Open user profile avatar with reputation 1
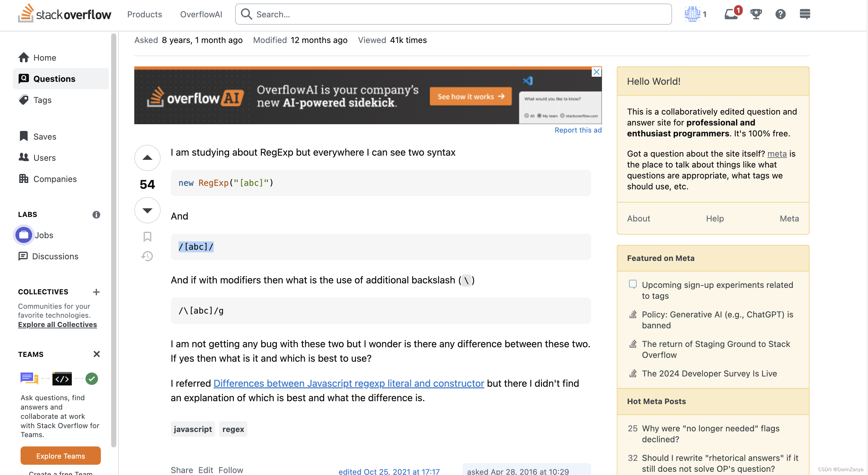This screenshot has height=475, width=868. pos(695,14)
